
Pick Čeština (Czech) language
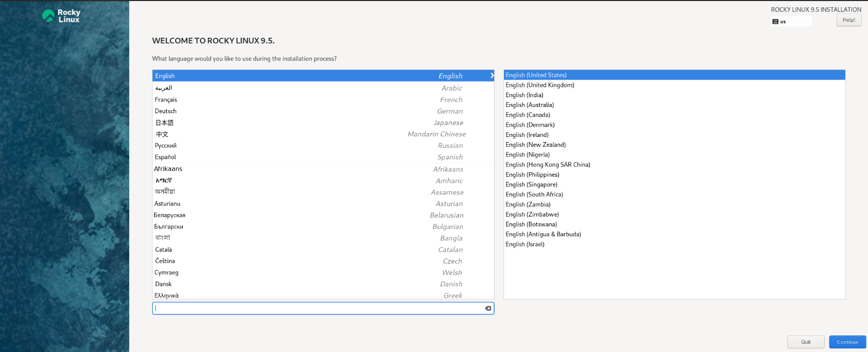pyautogui.click(x=323, y=261)
